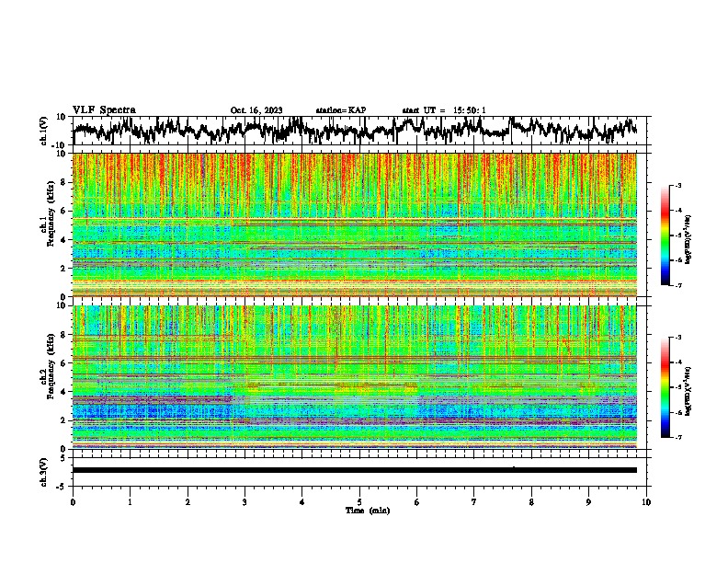
Task: Click time tick label '3' on x-axis
Action: coord(245,502)
